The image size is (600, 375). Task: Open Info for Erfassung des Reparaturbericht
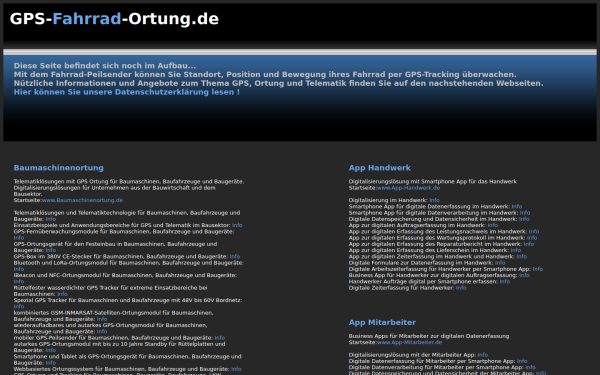coord(529,244)
